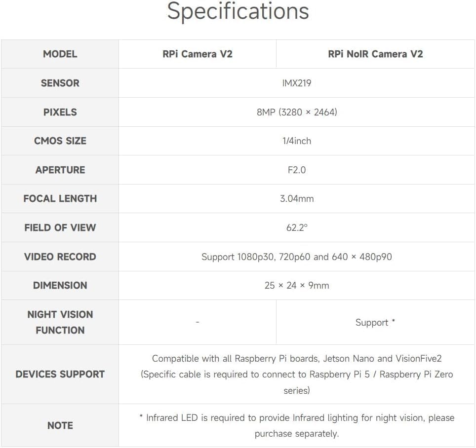This screenshot has height=448, width=476.
Task: Click the Infrared LED note text
Action: [x=297, y=426]
